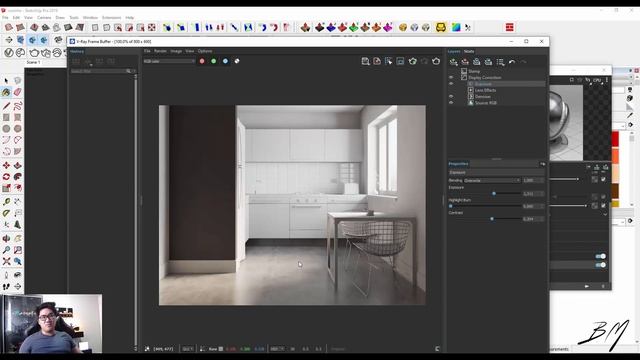Screen dimensions: 640x360
Task: Click the red color swatch in Materials tray
Action: coord(615,139)
